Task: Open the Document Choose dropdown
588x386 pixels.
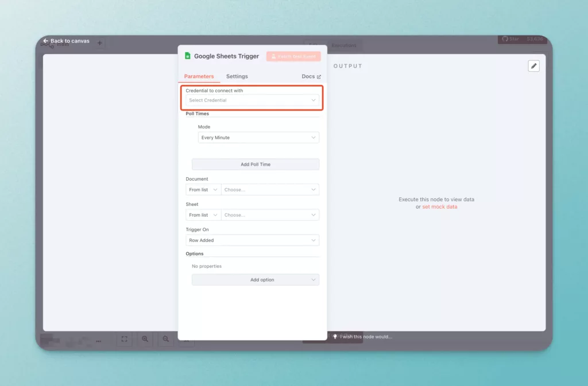Action: 270,190
